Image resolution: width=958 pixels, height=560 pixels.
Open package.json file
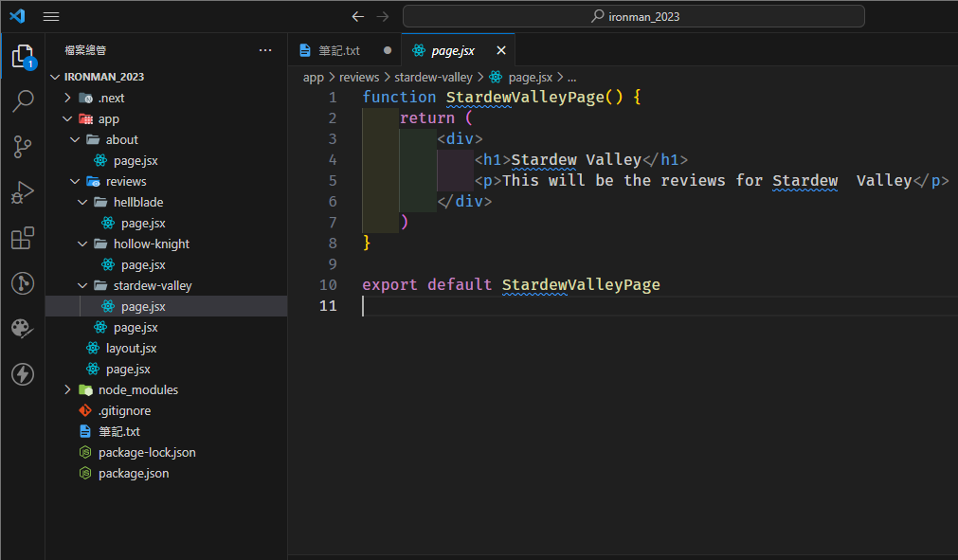tap(134, 473)
